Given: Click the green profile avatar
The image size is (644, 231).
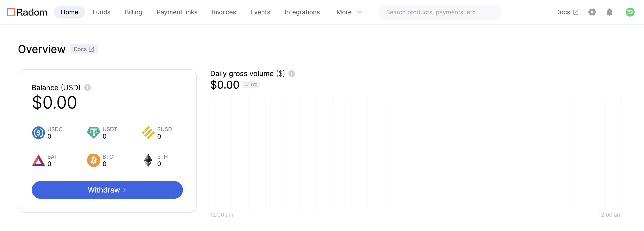Looking at the screenshot, I should [631, 12].
